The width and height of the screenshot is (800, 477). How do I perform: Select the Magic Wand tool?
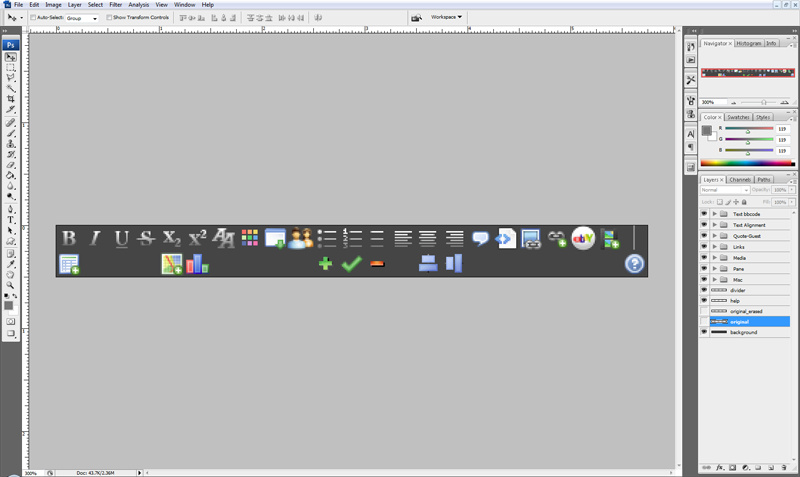10,88
